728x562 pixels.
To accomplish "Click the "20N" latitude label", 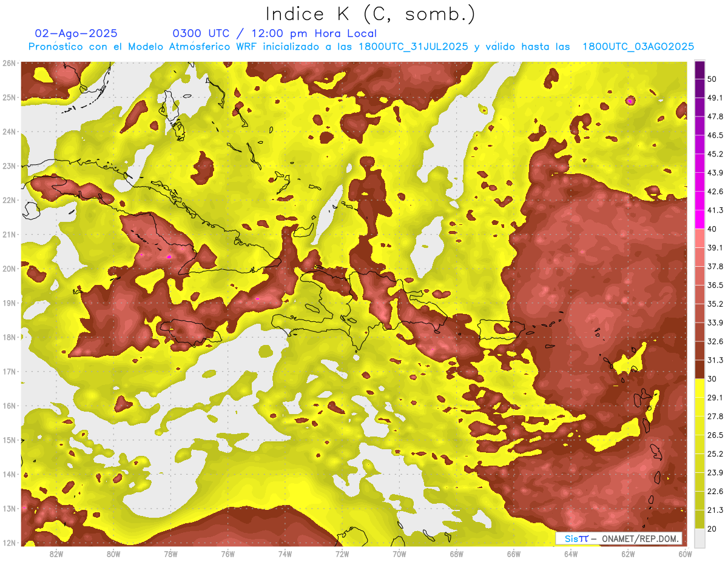I will click(x=9, y=269).
